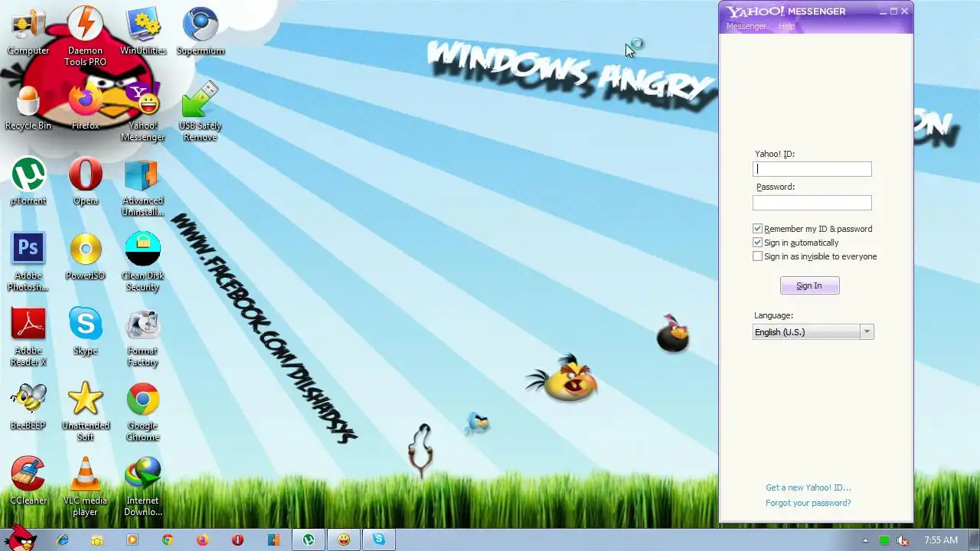Viewport: 980px width, 551px height.
Task: Switch to Skype taskbar button
Action: coord(379,540)
